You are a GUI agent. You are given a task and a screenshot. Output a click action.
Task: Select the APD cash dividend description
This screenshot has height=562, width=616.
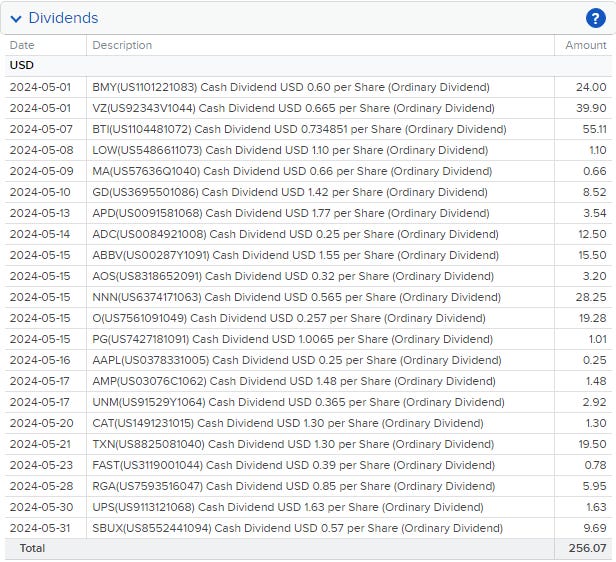[291, 213]
